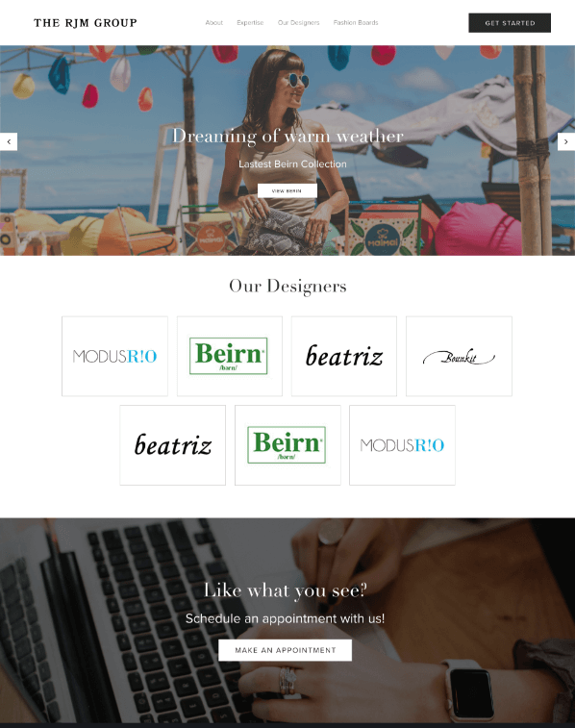
Task: Click the Like what you see heading
Action: tap(286, 590)
